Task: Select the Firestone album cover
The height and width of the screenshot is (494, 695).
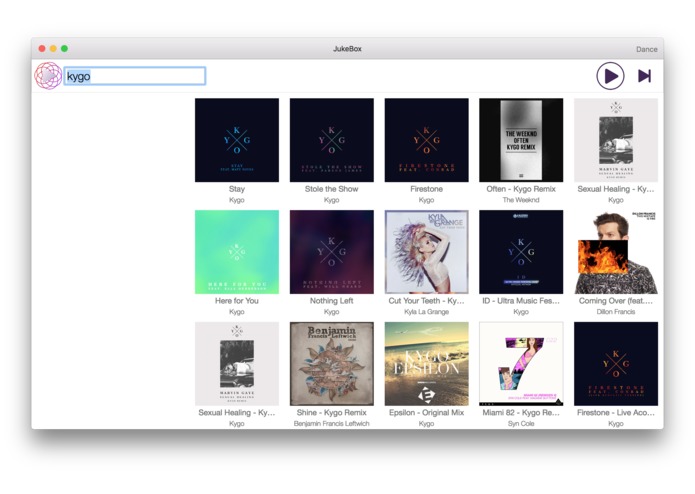Action: click(x=426, y=140)
